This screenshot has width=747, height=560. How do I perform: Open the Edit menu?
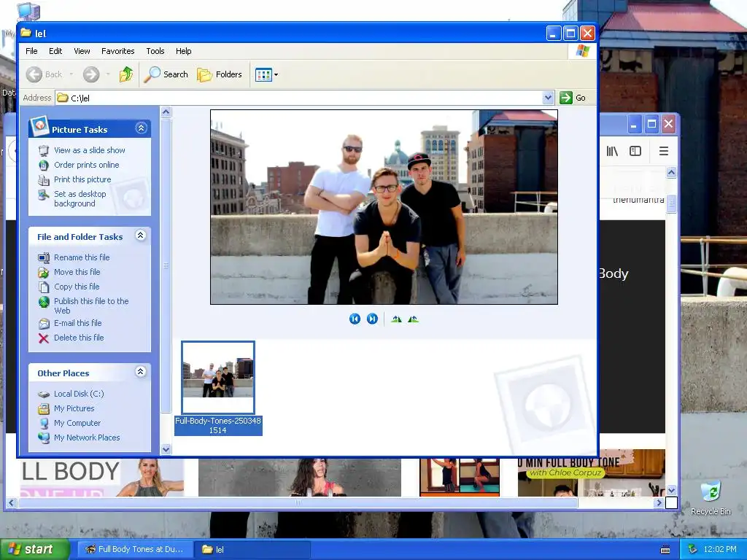click(x=55, y=51)
